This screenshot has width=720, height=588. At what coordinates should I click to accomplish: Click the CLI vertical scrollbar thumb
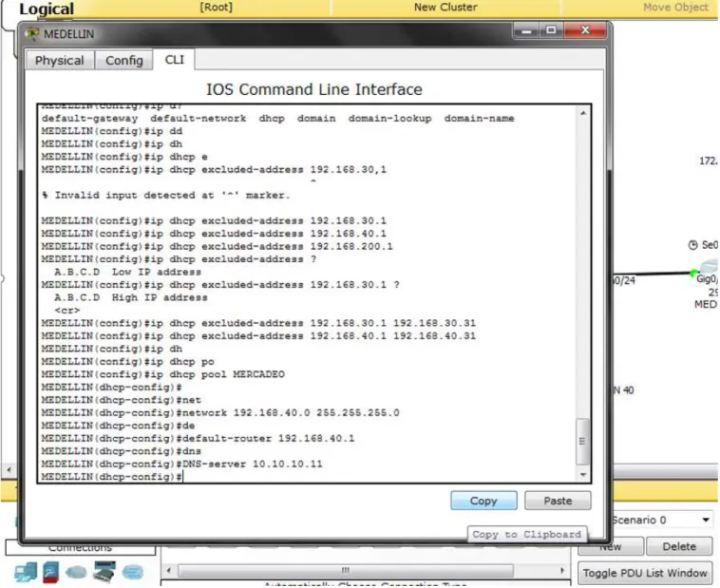pyautogui.click(x=582, y=441)
